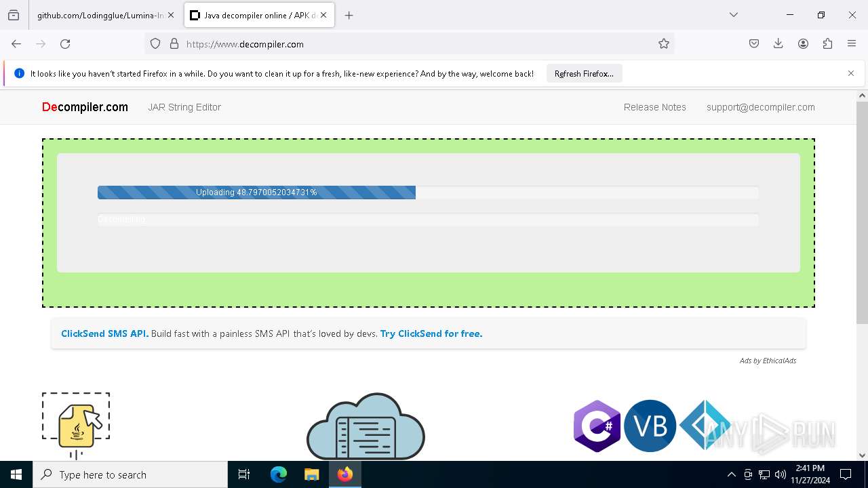The height and width of the screenshot is (488, 868).
Task: Click the uploading progress bar
Action: pos(428,192)
